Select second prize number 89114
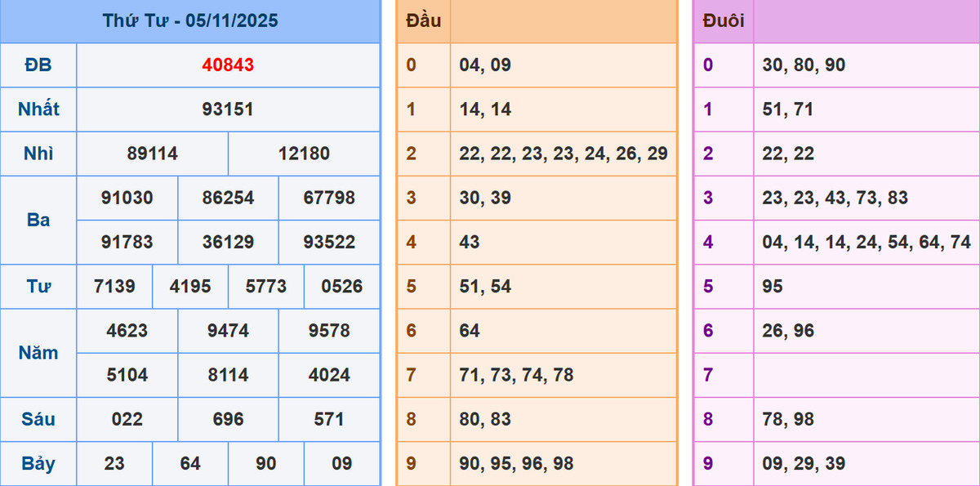The width and height of the screenshot is (980, 486). (152, 154)
